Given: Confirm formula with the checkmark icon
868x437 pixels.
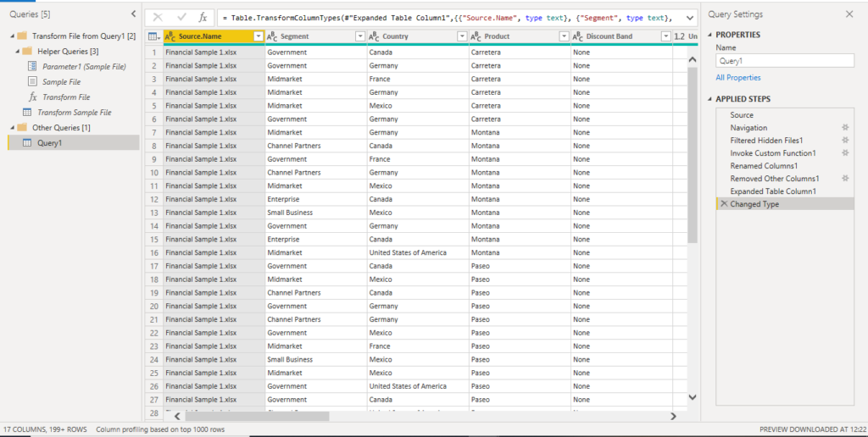Looking at the screenshot, I should pos(181,18).
